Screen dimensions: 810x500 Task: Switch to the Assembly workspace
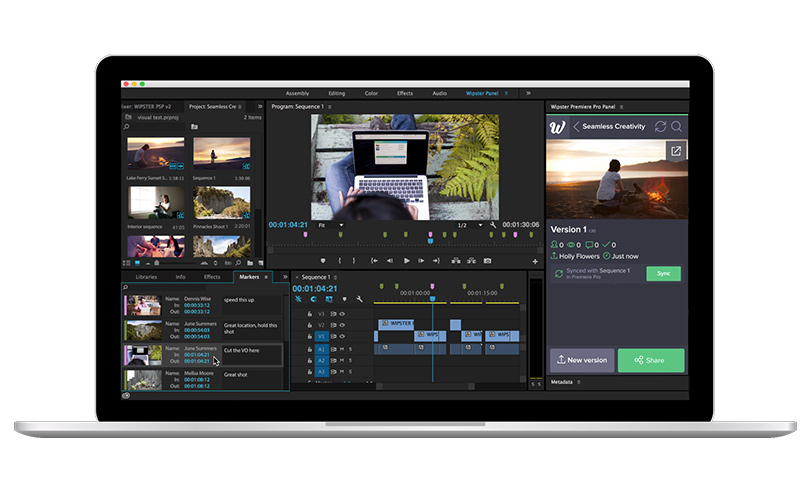(298, 93)
